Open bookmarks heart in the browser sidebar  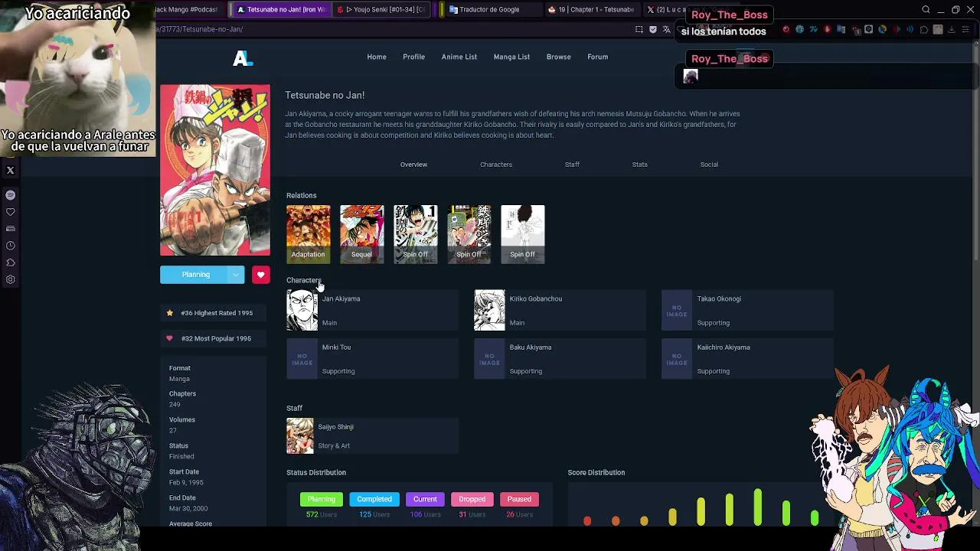[11, 212]
